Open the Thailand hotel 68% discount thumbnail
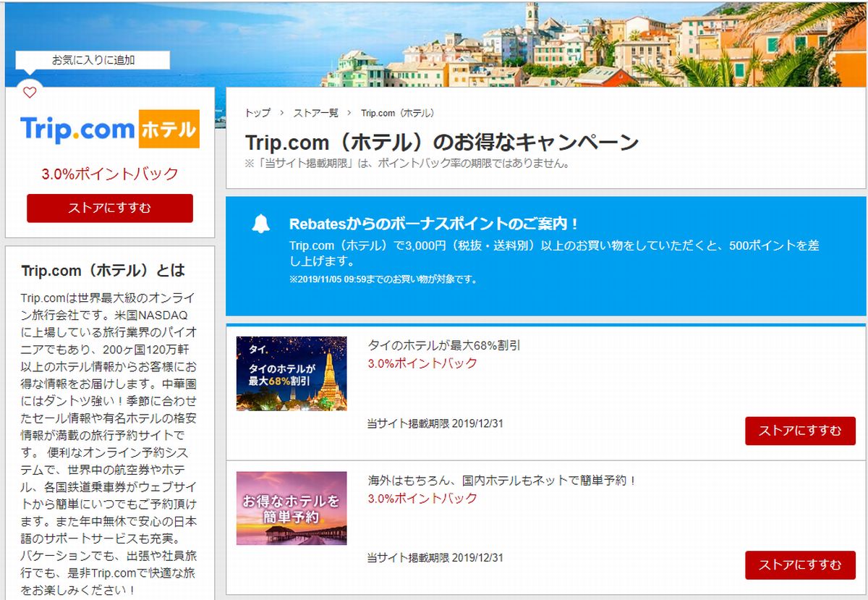The height and width of the screenshot is (600, 868). click(x=292, y=373)
